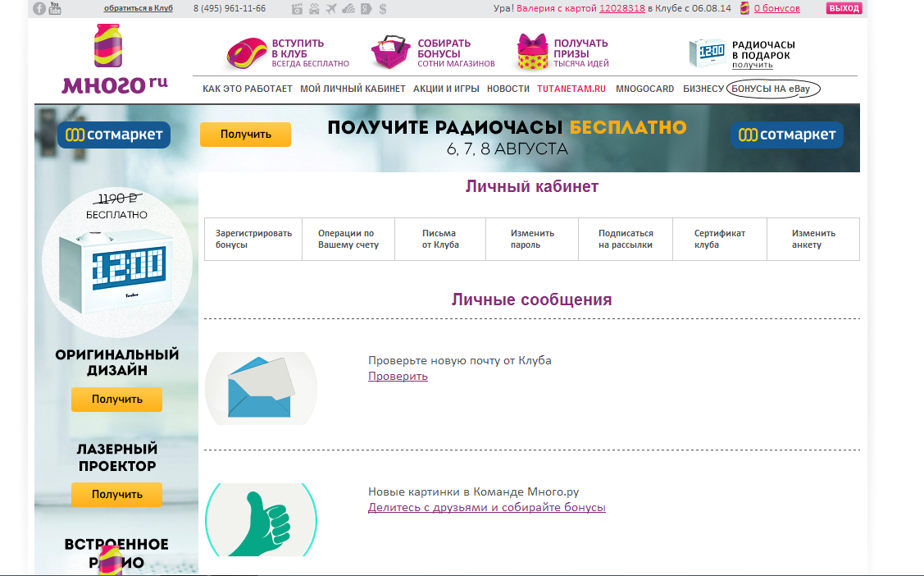Open Зарегистрировать бонусы tab
924x576 pixels.
tap(253, 239)
